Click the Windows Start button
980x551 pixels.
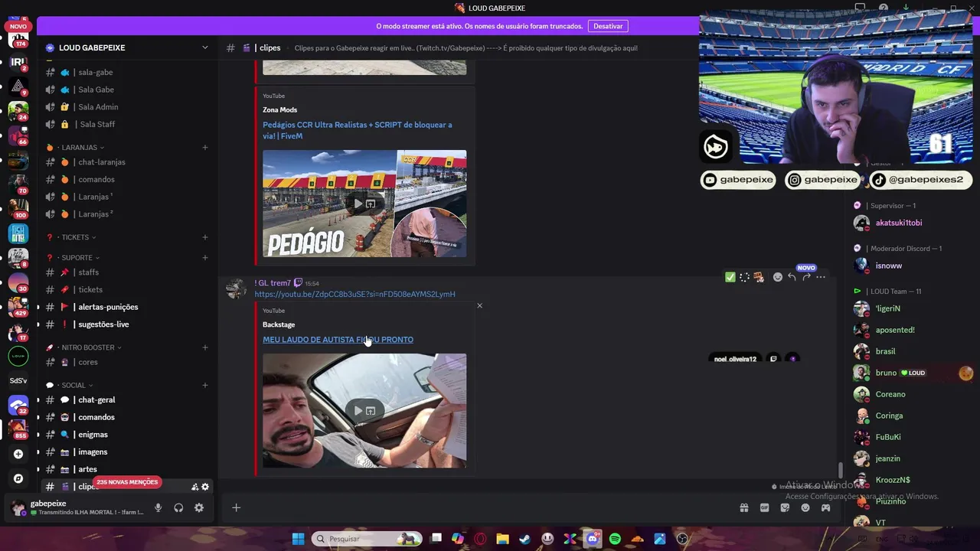tap(298, 539)
